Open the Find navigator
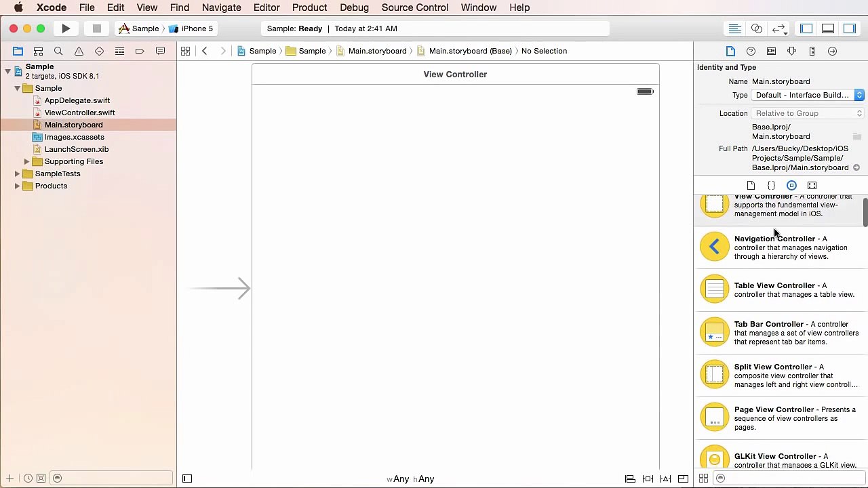This screenshot has width=868, height=488. click(58, 51)
